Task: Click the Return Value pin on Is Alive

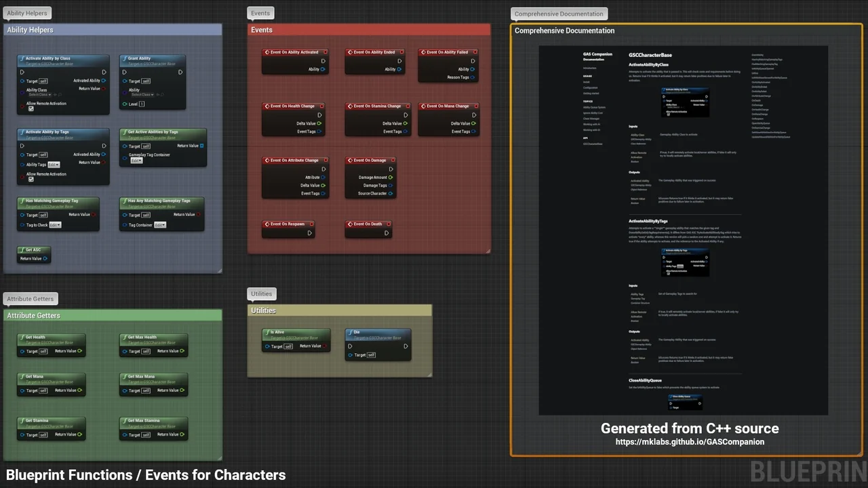Action: click(325, 346)
